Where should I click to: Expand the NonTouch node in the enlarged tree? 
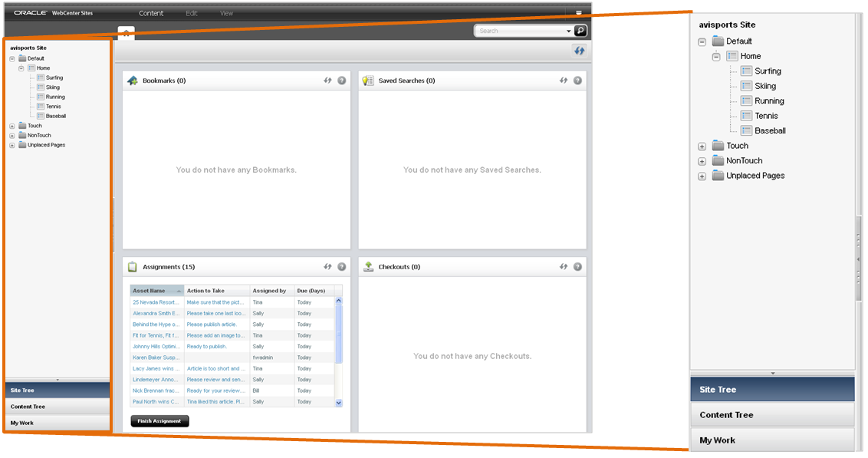[x=702, y=162]
